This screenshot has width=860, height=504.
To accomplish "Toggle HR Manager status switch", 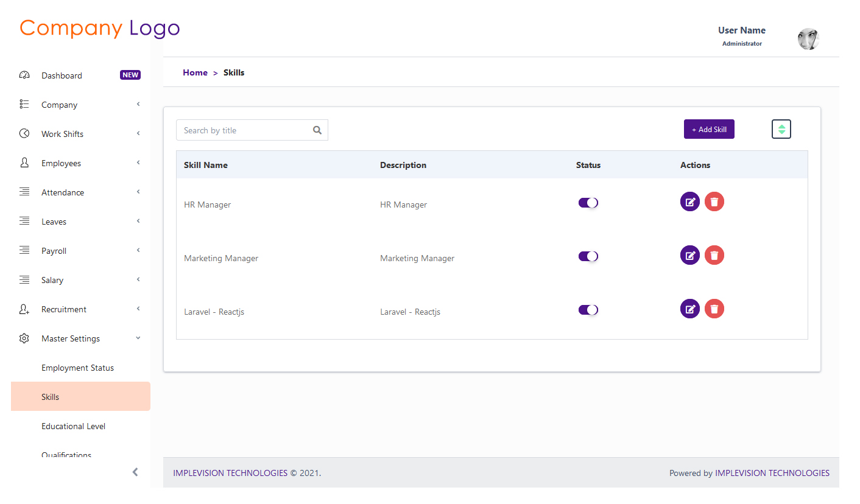I will coord(588,203).
